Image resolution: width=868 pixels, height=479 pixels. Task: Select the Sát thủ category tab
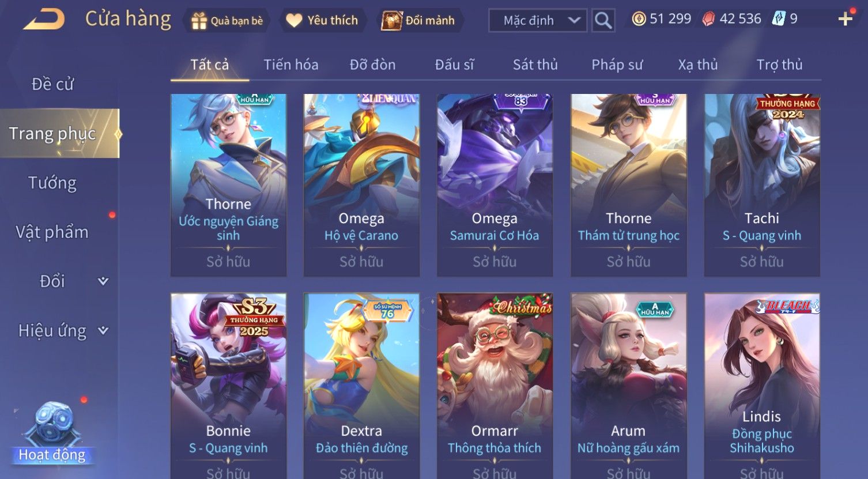535,65
